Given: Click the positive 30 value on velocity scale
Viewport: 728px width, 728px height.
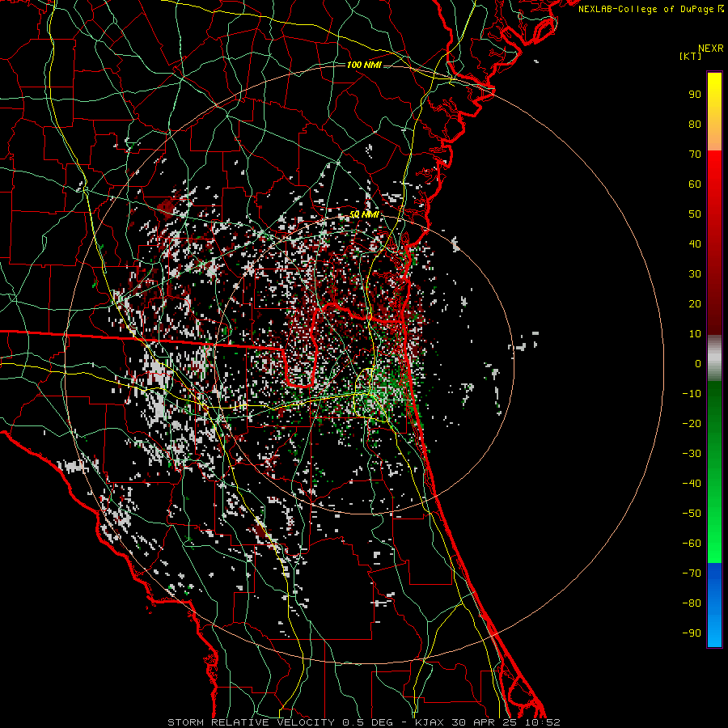Looking at the screenshot, I should [695, 274].
